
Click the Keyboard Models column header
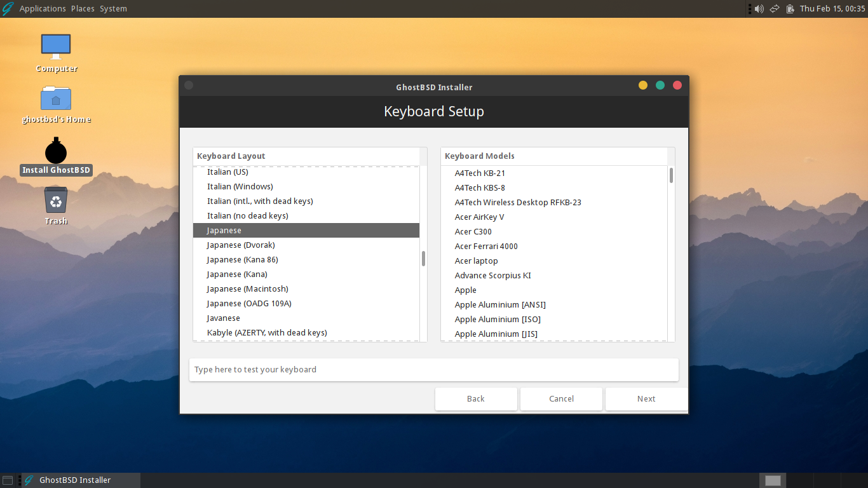click(554, 156)
